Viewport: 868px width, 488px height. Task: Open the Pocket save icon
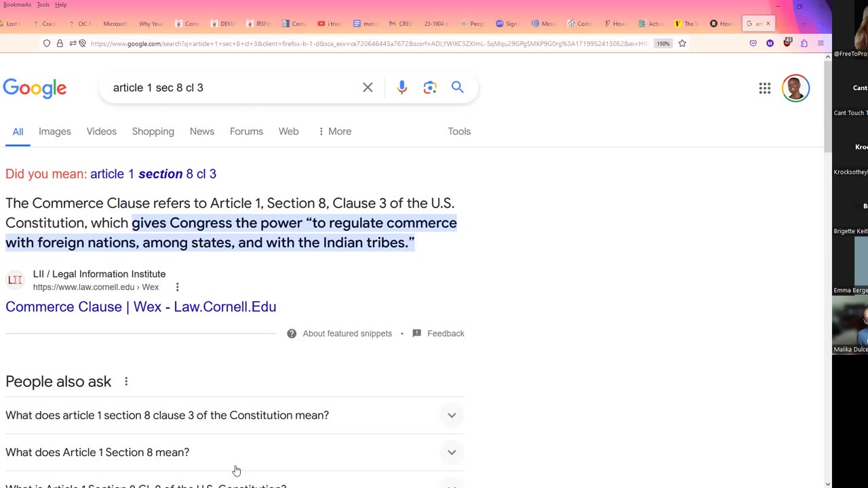tap(753, 43)
